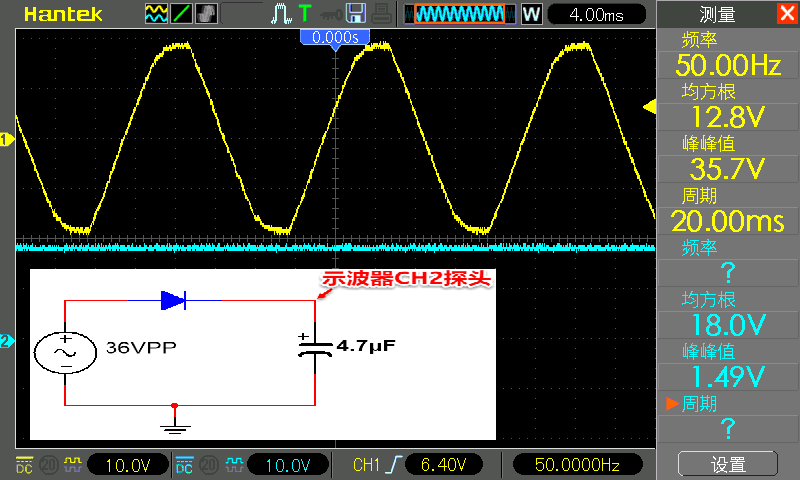Click the waveform memory overview bar
The width and height of the screenshot is (800, 480).
460,14
